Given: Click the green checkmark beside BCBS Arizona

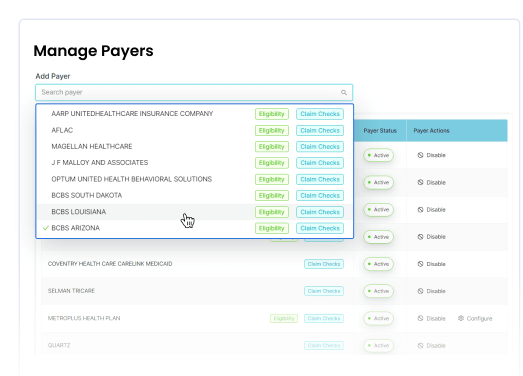Looking at the screenshot, I should pos(46,228).
